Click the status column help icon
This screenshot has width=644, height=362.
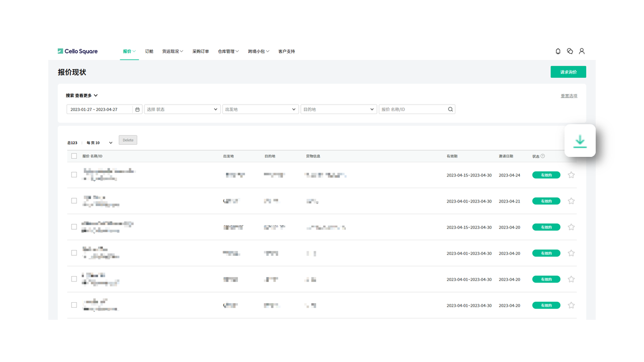pyautogui.click(x=542, y=156)
